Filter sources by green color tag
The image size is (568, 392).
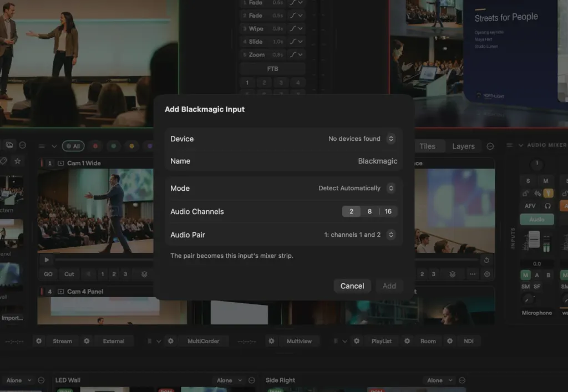114,146
